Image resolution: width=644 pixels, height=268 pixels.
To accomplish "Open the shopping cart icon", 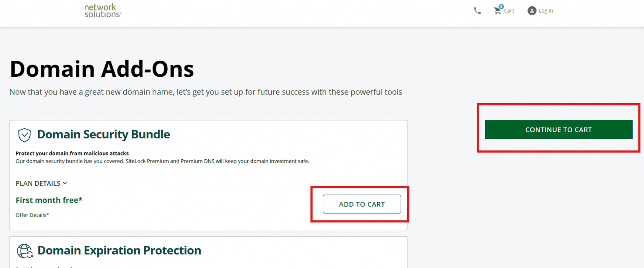I will tap(496, 10).
